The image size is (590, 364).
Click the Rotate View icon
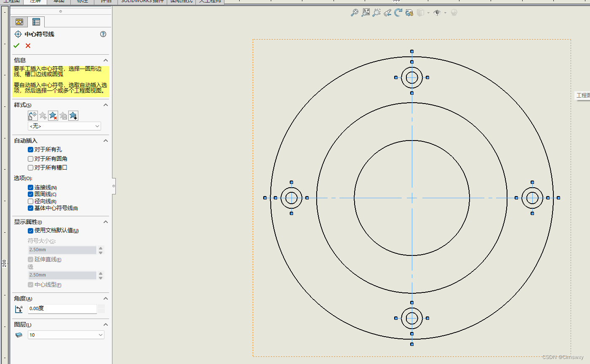(x=398, y=13)
